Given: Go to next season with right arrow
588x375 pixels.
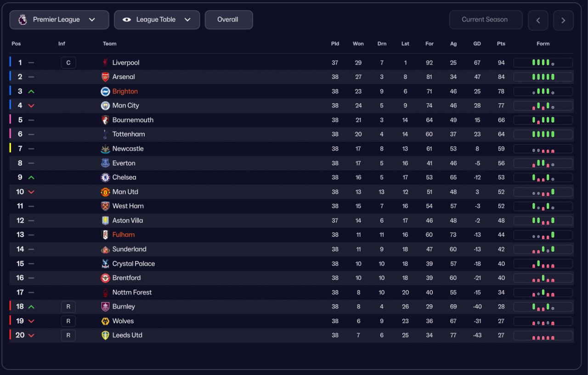Looking at the screenshot, I should tap(563, 20).
